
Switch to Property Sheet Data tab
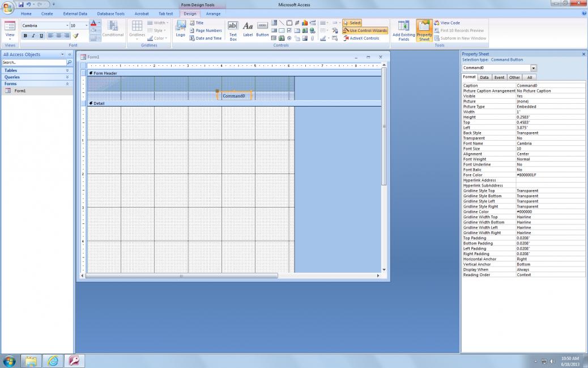click(484, 77)
